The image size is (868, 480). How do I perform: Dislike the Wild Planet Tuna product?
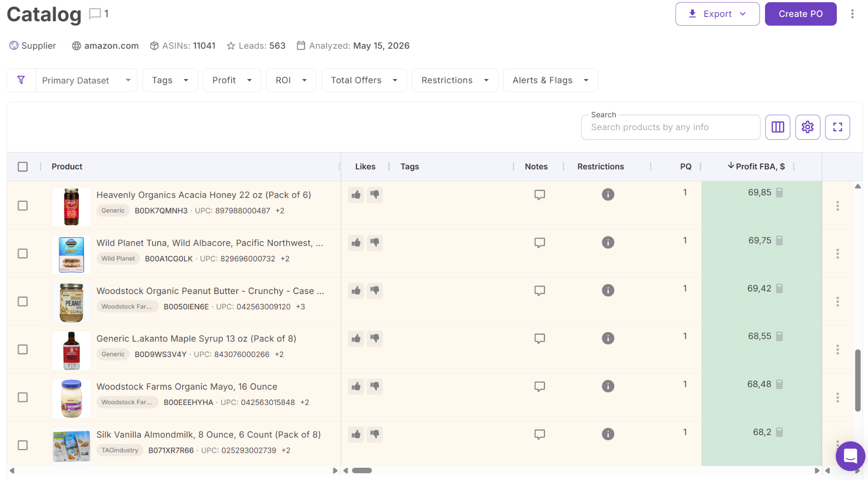375,243
